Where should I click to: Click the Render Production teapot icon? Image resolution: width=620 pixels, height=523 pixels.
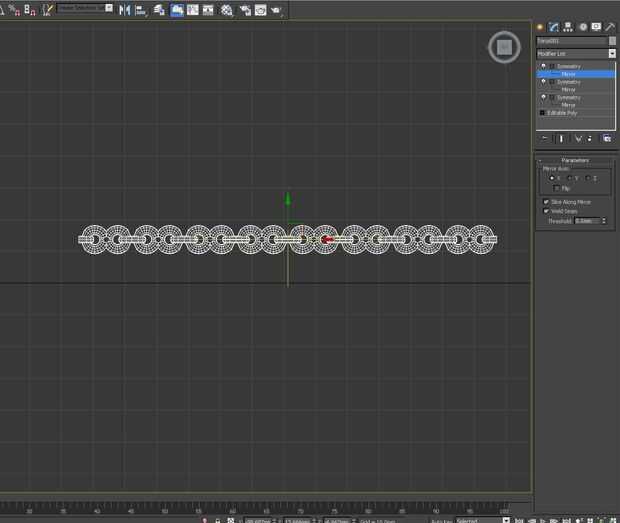click(276, 10)
